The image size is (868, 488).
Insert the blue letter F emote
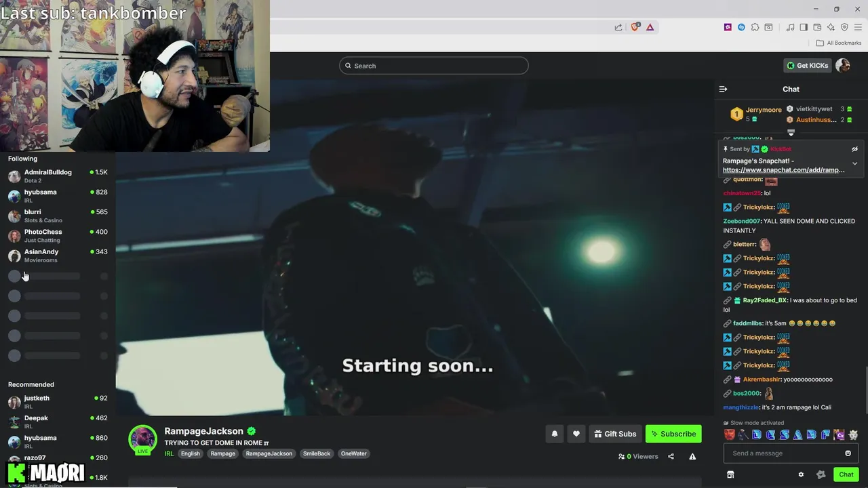tap(825, 435)
